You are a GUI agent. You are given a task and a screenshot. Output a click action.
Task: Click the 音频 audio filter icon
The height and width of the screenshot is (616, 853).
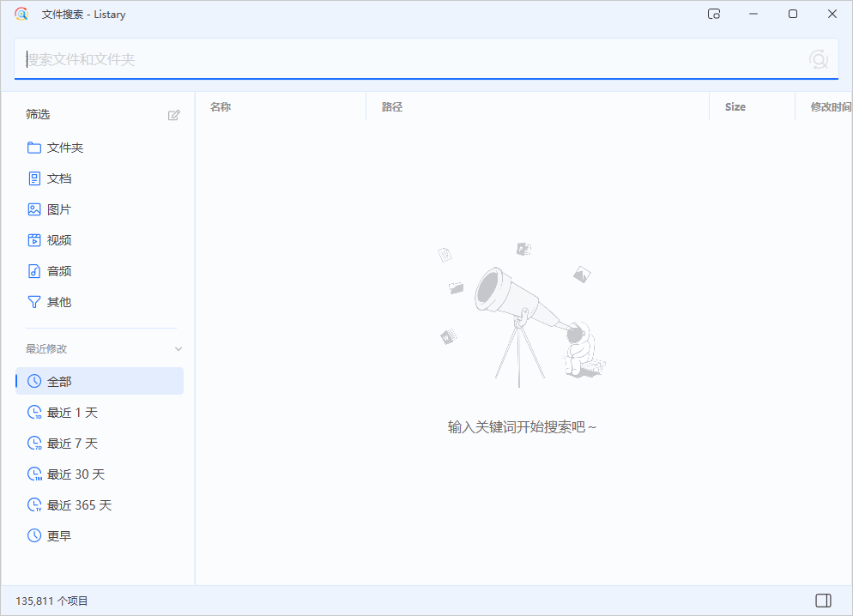34,271
